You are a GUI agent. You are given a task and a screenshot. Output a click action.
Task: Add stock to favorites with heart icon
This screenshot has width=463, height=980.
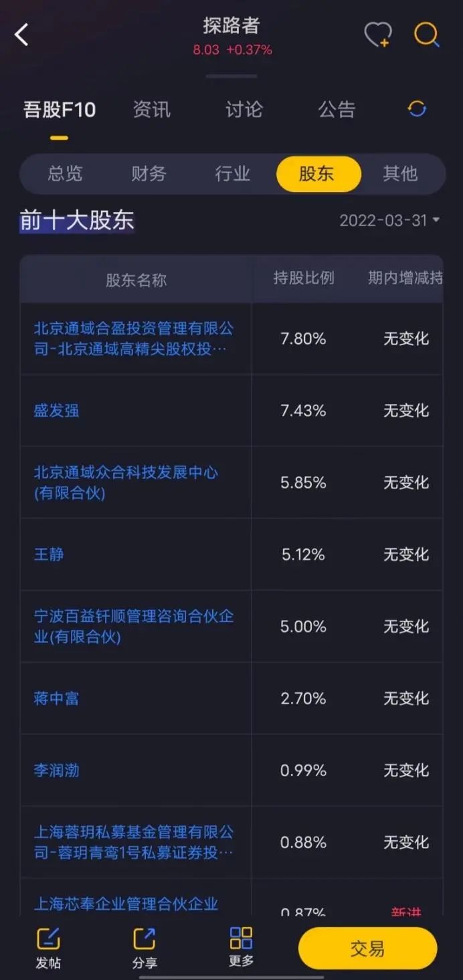point(378,35)
